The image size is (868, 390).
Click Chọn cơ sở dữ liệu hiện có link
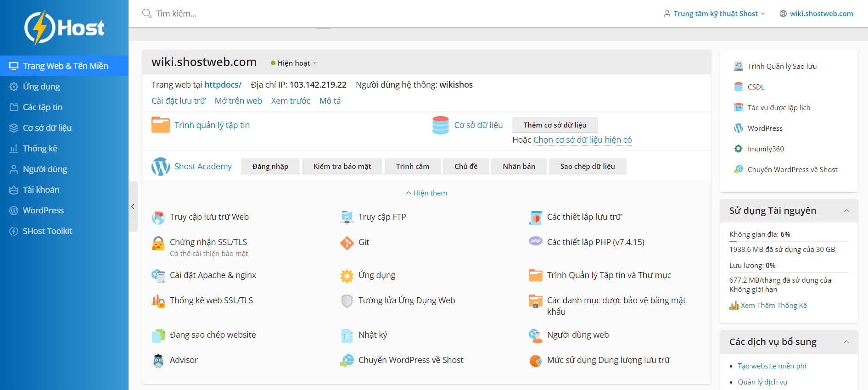click(582, 140)
